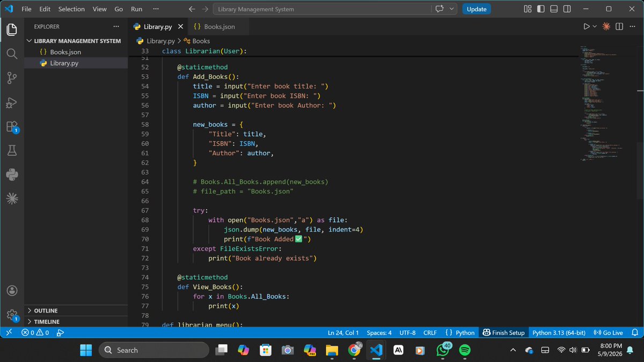
Task: Click the Update button
Action: pyautogui.click(x=477, y=9)
